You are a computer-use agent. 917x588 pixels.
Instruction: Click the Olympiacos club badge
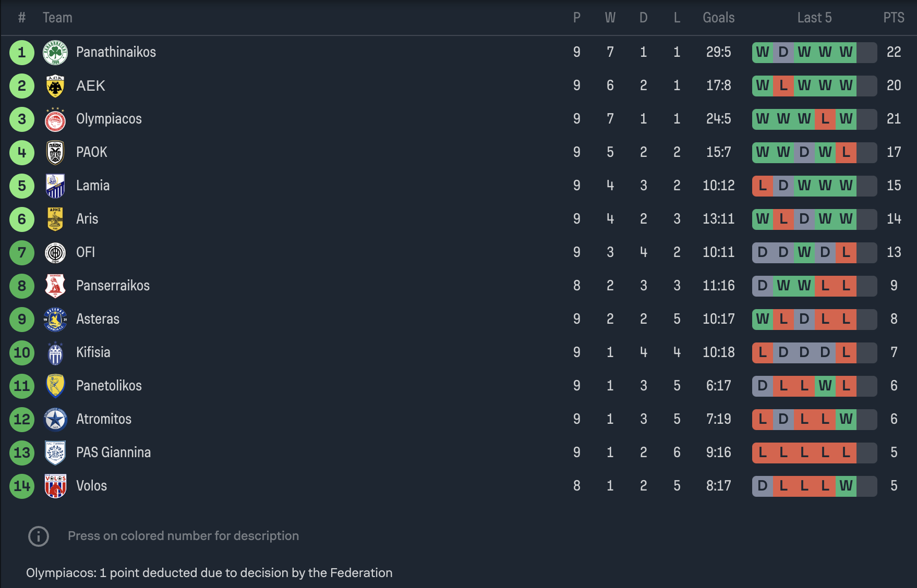tap(55, 119)
